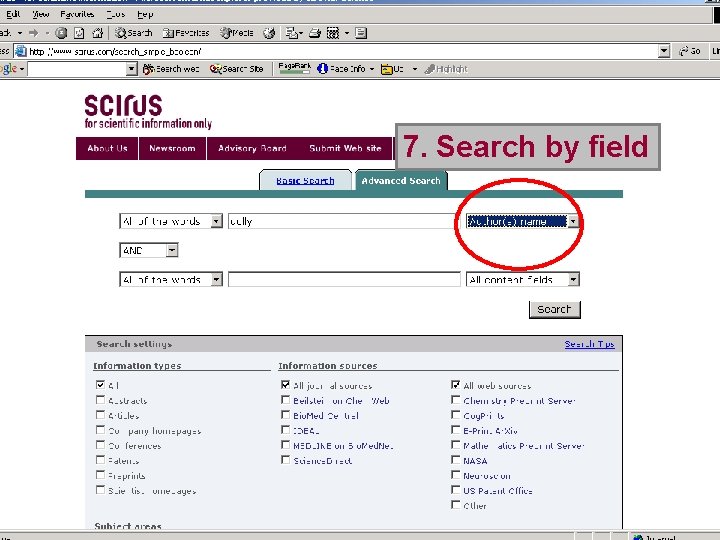Screen dimensions: 720x540
Task: Open the Newsroom page
Action: point(172,148)
